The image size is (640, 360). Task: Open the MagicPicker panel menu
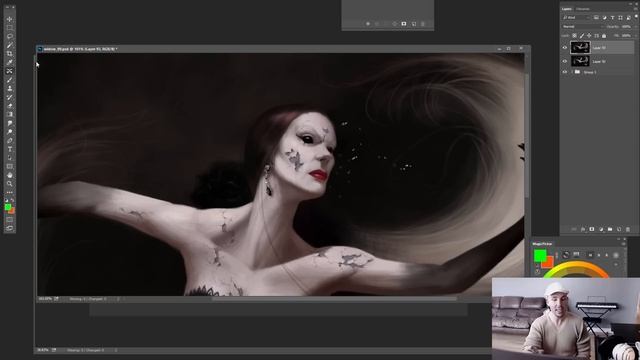623,244
